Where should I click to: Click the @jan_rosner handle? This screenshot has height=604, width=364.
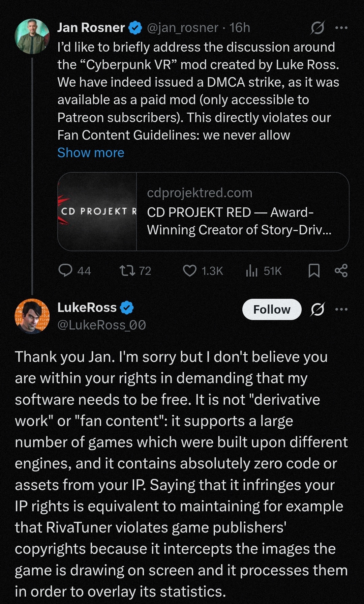(183, 28)
